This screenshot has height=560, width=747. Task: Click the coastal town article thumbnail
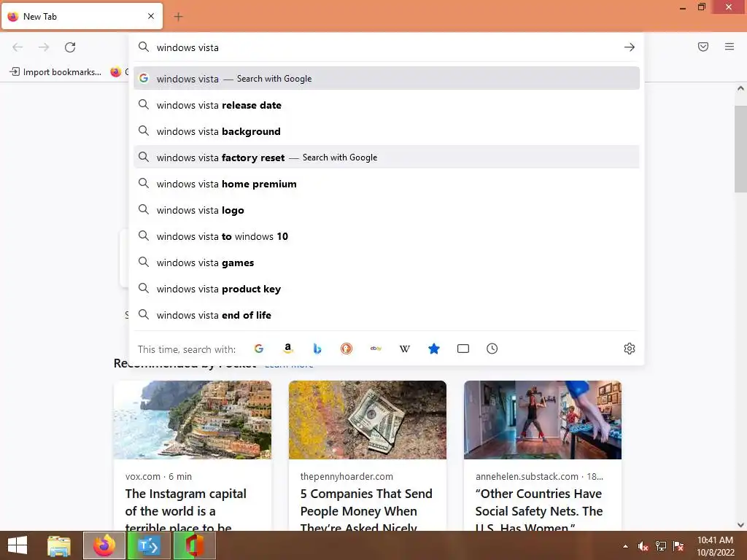coord(193,419)
